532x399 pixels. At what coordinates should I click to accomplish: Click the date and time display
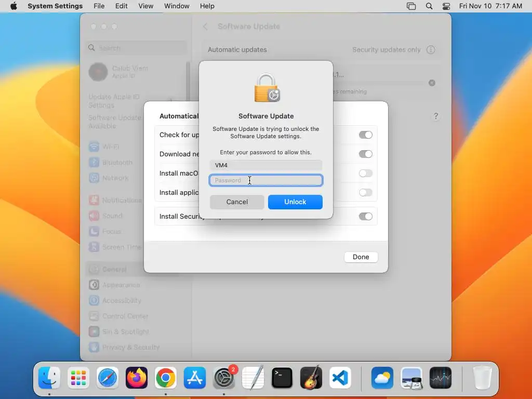pos(490,6)
